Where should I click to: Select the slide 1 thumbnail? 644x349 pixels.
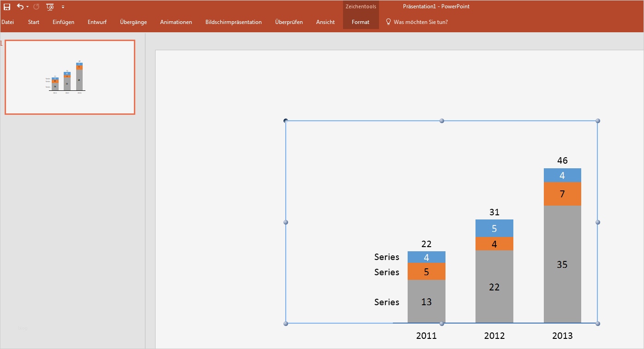click(70, 77)
